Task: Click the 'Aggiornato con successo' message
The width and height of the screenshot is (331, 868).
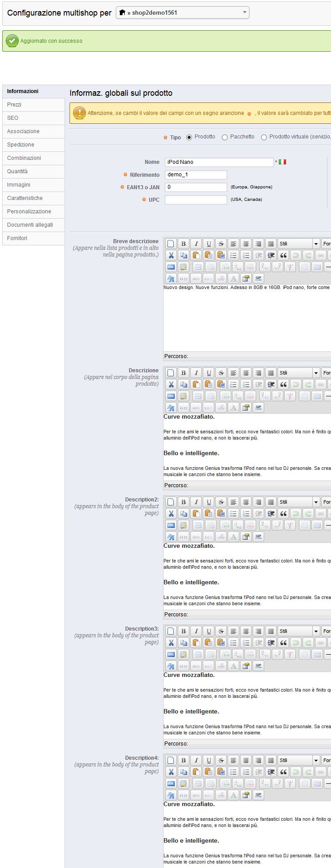Action: (x=51, y=41)
